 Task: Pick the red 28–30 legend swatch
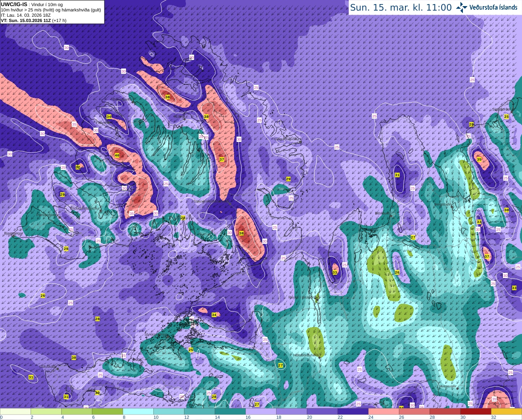[445, 411]
